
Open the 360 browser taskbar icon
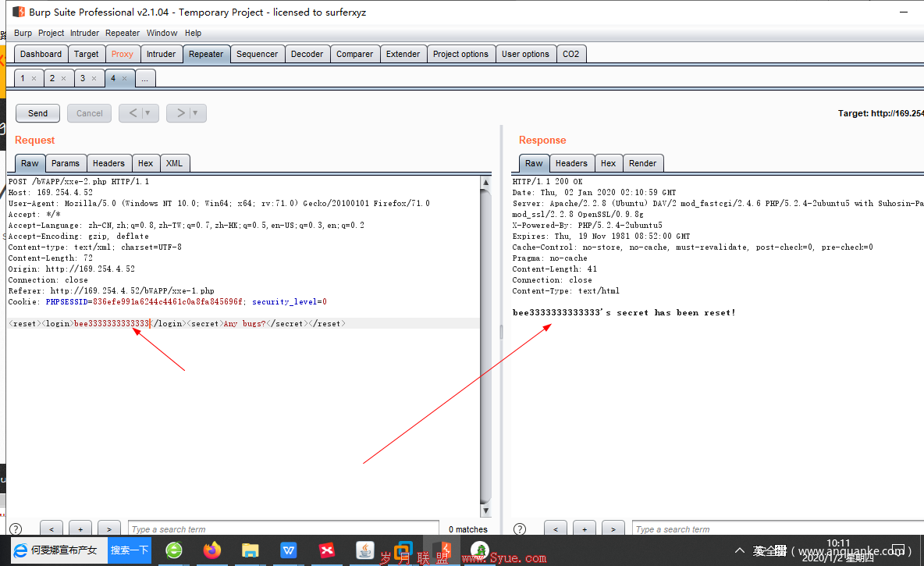(x=174, y=550)
